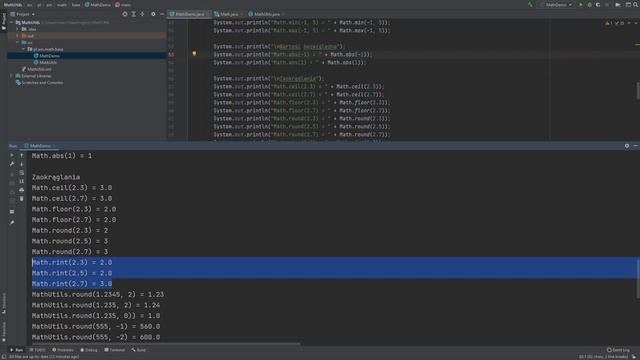Image resolution: width=640 pixels, height=360 pixels.
Task: Open the Run tool window button
Action: tap(17, 350)
